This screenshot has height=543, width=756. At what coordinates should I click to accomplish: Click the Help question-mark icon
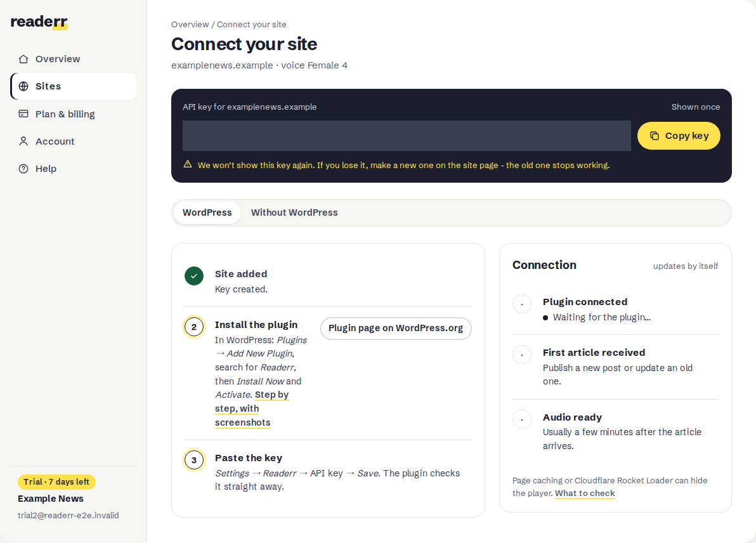[23, 169]
